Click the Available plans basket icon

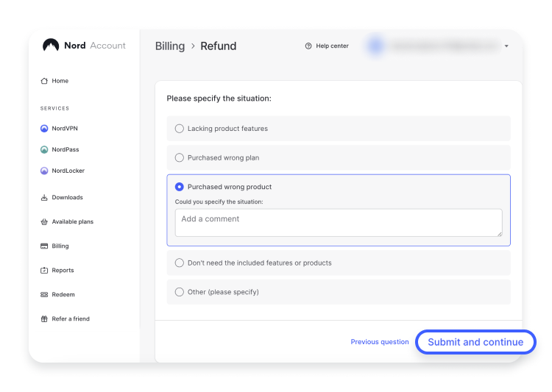point(44,222)
